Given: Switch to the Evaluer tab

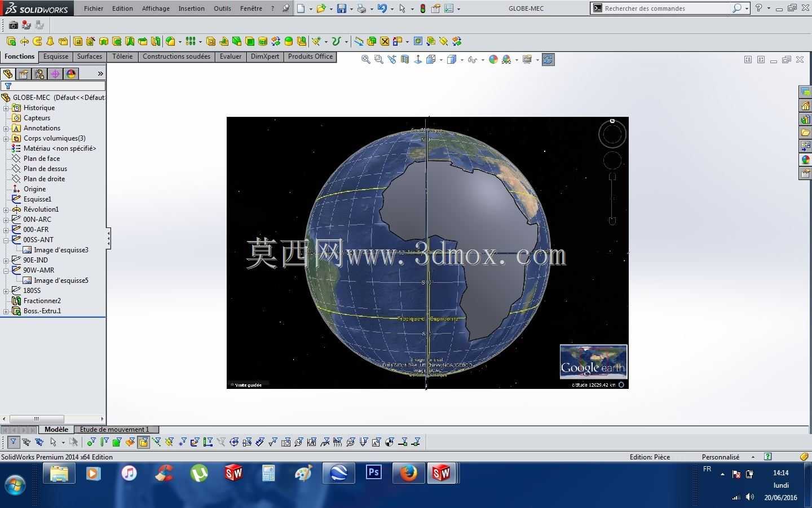Looking at the screenshot, I should point(231,56).
